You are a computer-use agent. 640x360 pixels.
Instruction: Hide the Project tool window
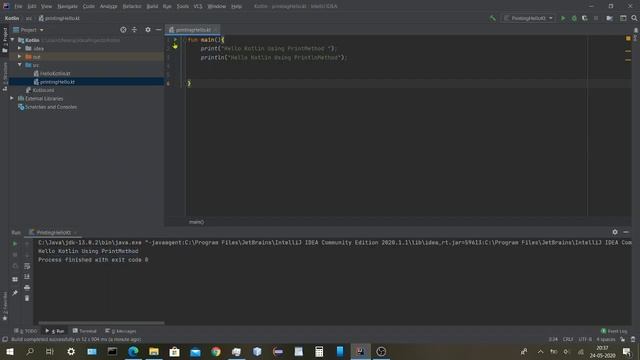pyautogui.click(x=158, y=30)
